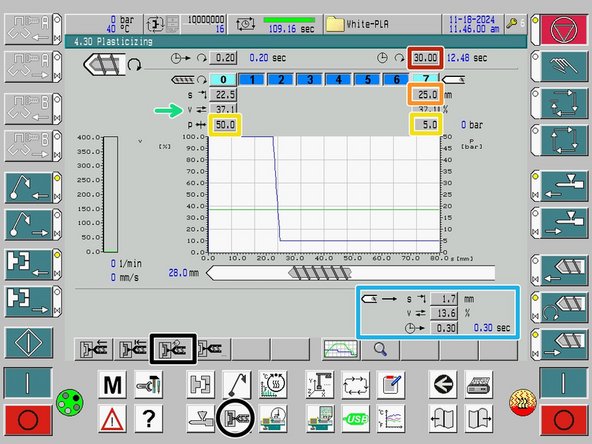
Task: Click the key access level icon
Action: [x=512, y=24]
